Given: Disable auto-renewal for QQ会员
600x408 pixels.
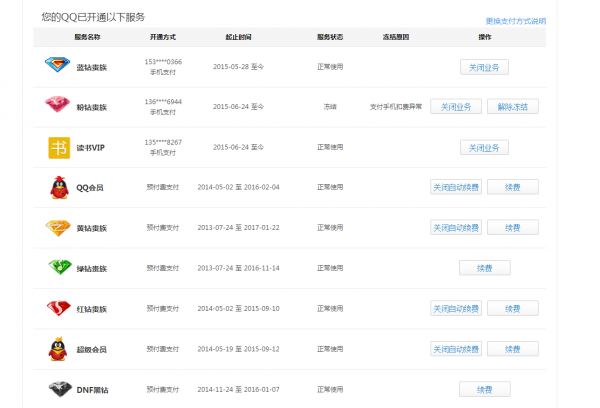Looking at the screenshot, I should [x=456, y=187].
